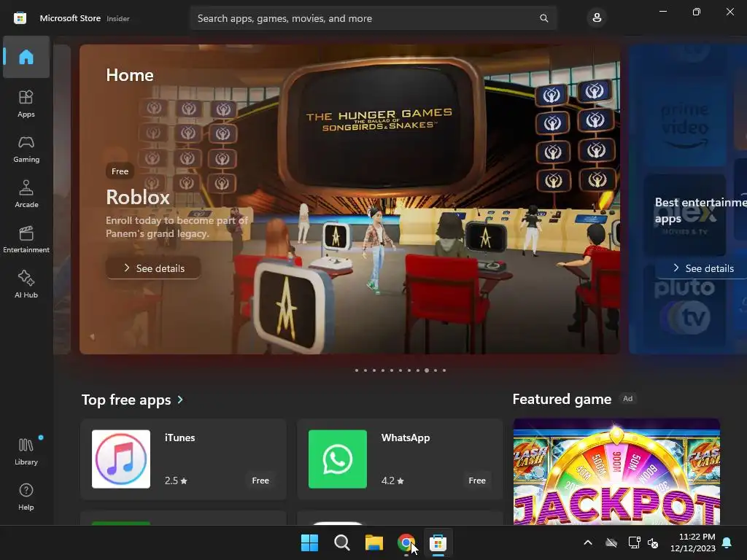Open the OneDrive cloud tray icon
Screen dimensions: 747x560
tap(611, 542)
